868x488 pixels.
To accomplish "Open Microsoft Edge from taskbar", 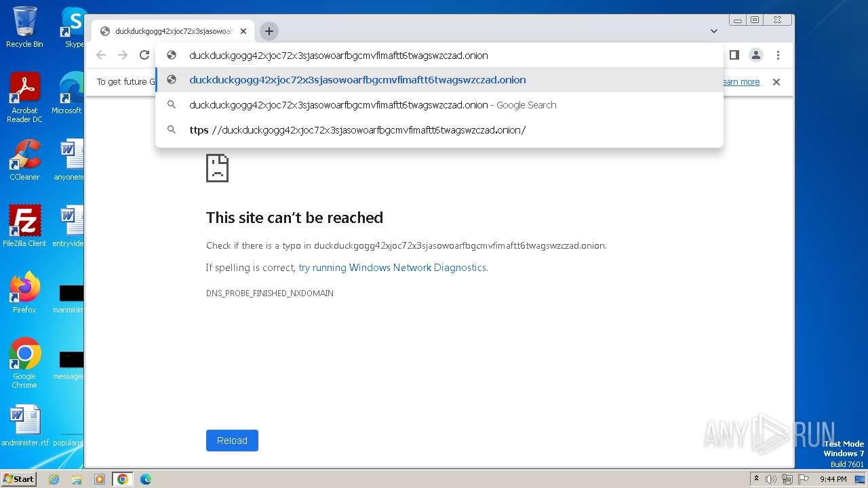I will 146,479.
